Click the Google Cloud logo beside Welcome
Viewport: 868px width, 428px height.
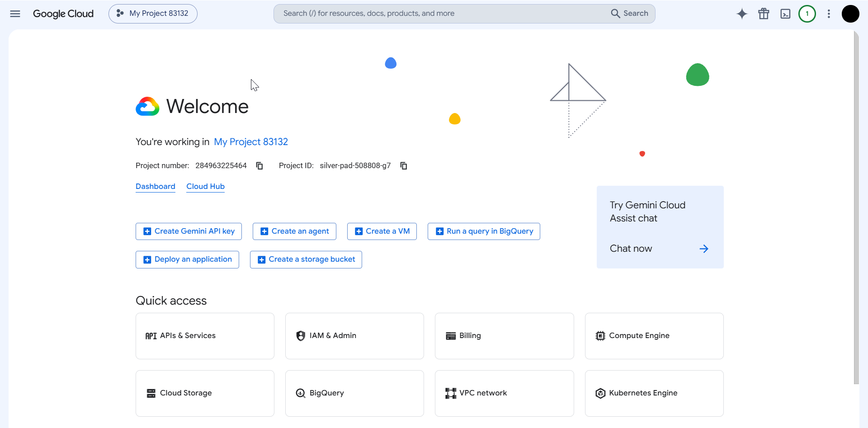coord(147,107)
